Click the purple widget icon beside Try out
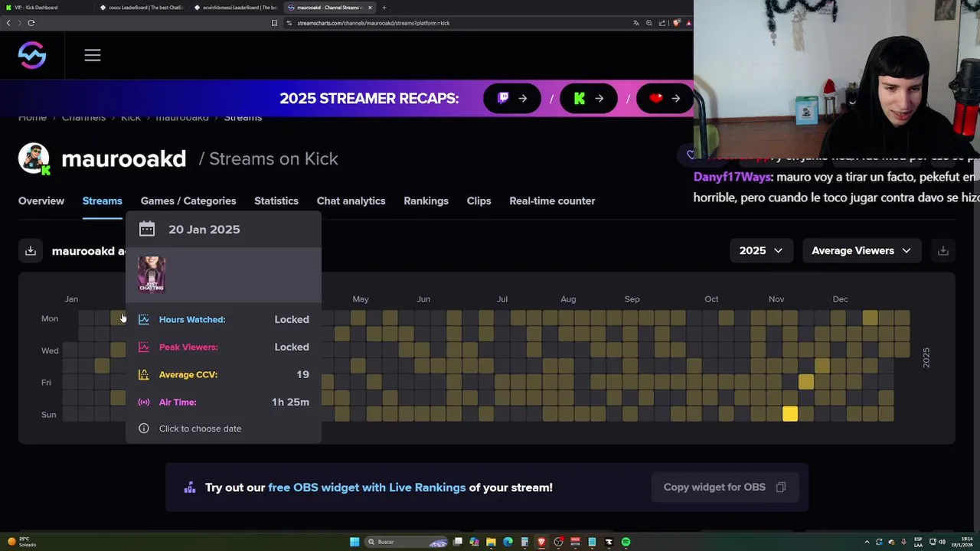 (x=190, y=487)
